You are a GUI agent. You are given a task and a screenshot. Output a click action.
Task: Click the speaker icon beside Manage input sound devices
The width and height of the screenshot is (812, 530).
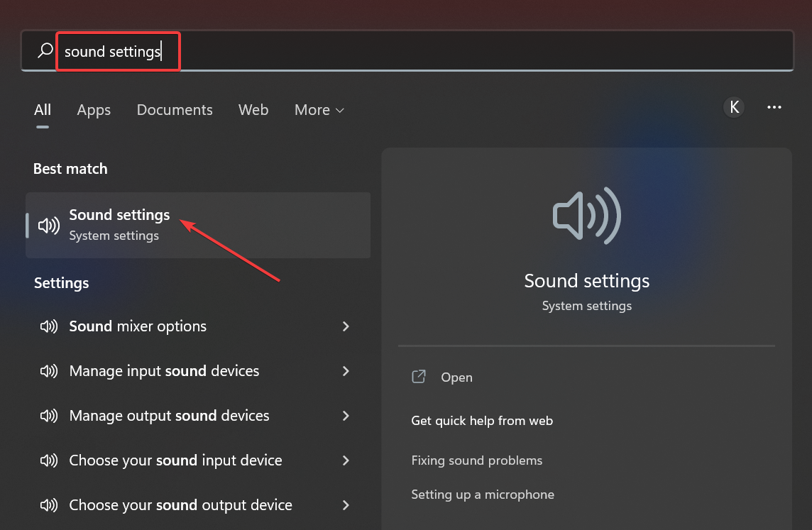pos(48,371)
